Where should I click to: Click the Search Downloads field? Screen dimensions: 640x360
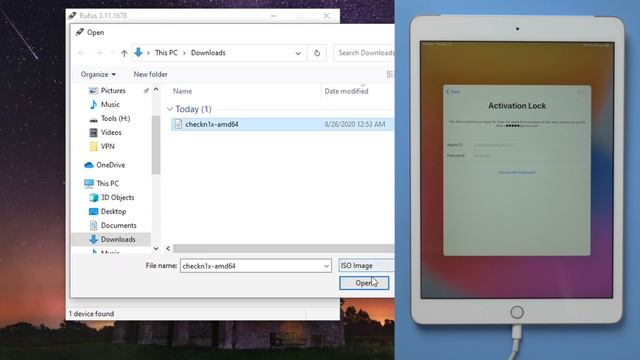[364, 53]
